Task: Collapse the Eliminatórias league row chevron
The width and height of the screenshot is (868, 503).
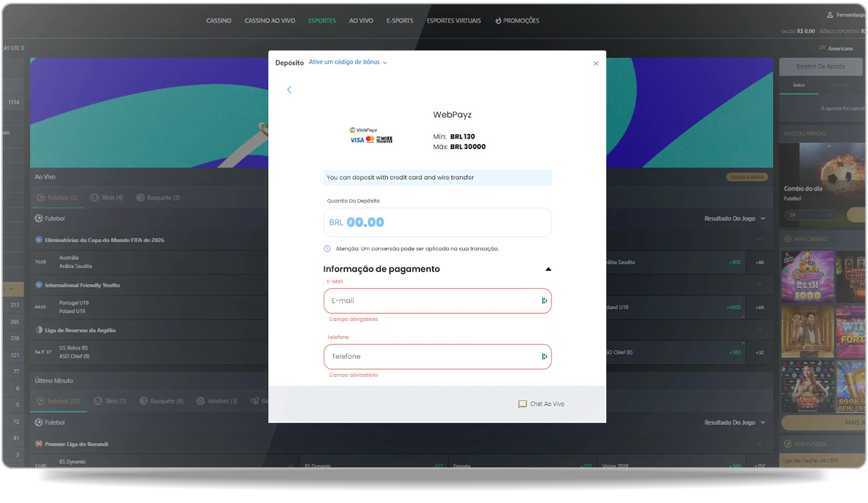Action: pyautogui.click(x=760, y=240)
